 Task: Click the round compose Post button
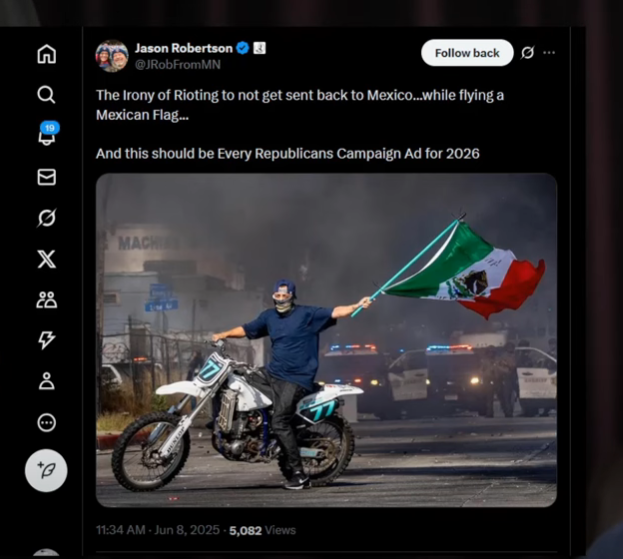click(x=46, y=471)
